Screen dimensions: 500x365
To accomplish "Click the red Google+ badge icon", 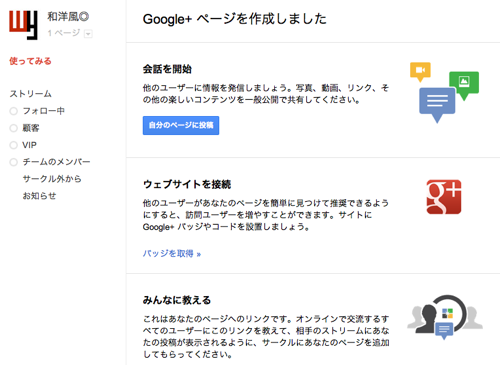I will click(444, 197).
